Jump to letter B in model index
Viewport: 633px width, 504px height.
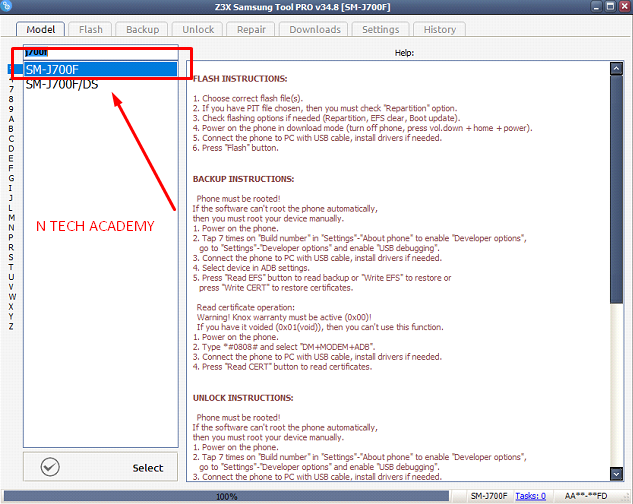click(11, 129)
